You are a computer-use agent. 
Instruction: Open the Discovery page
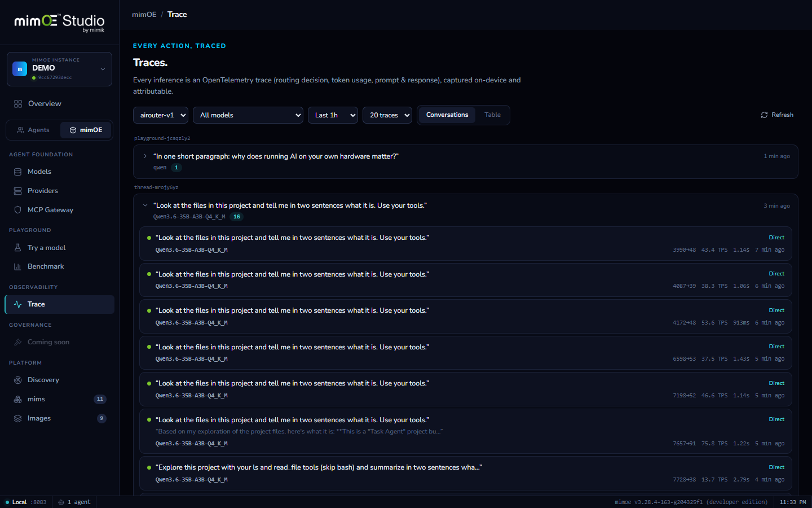click(x=59, y=380)
